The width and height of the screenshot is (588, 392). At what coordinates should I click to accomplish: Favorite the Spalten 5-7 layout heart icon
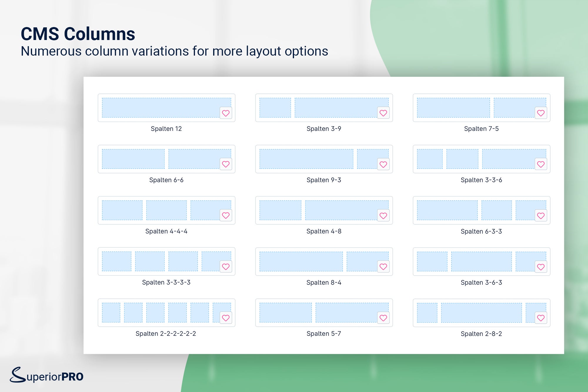tap(383, 318)
